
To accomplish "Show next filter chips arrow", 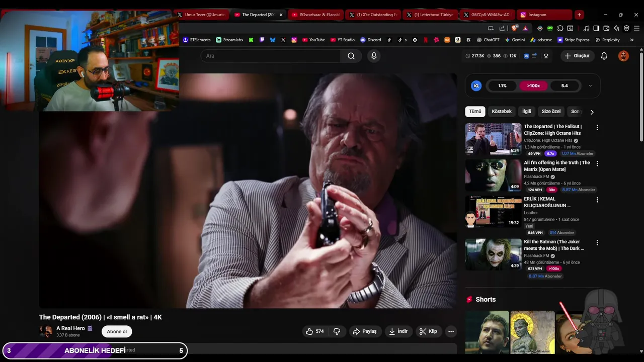I will [x=592, y=112].
